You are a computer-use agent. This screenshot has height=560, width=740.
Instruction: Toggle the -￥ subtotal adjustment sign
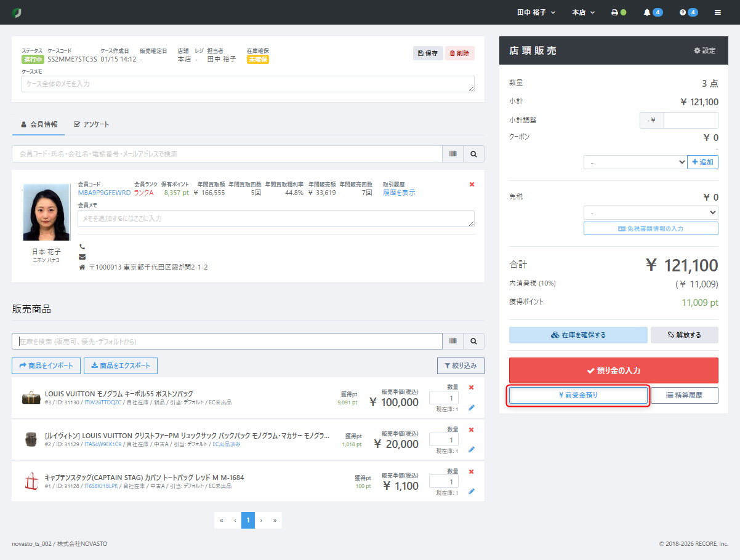click(652, 121)
